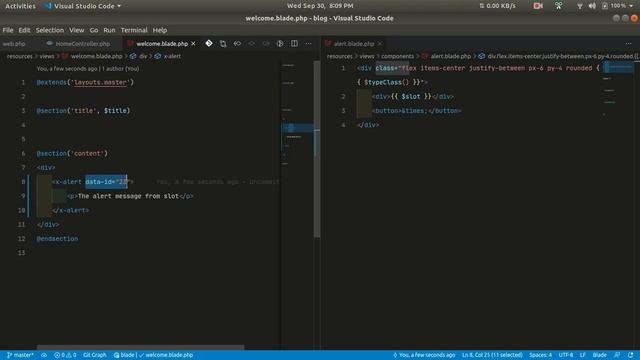Open the Selection menu
The image size is (640, 360).
click(x=50, y=30)
